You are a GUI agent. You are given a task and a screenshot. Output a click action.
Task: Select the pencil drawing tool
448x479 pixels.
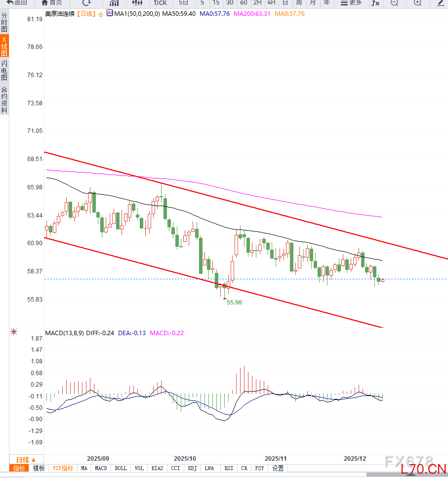coord(441,2)
